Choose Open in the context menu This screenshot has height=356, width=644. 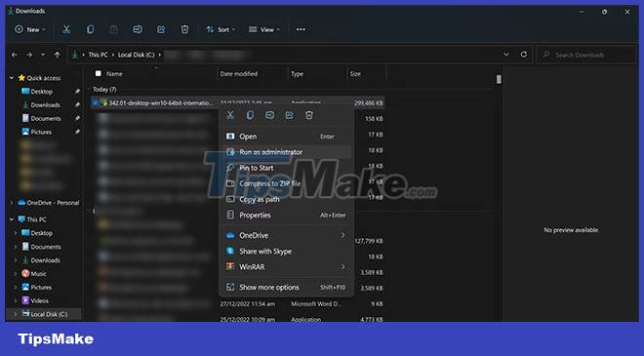(x=286, y=137)
